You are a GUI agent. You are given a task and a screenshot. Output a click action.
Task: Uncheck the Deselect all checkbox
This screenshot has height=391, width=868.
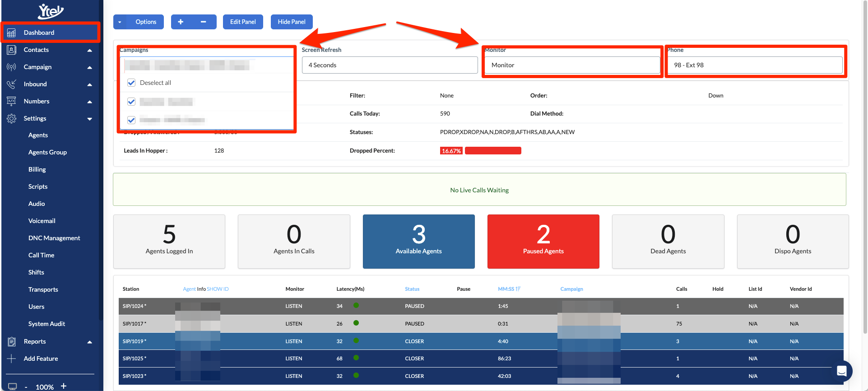pyautogui.click(x=131, y=83)
